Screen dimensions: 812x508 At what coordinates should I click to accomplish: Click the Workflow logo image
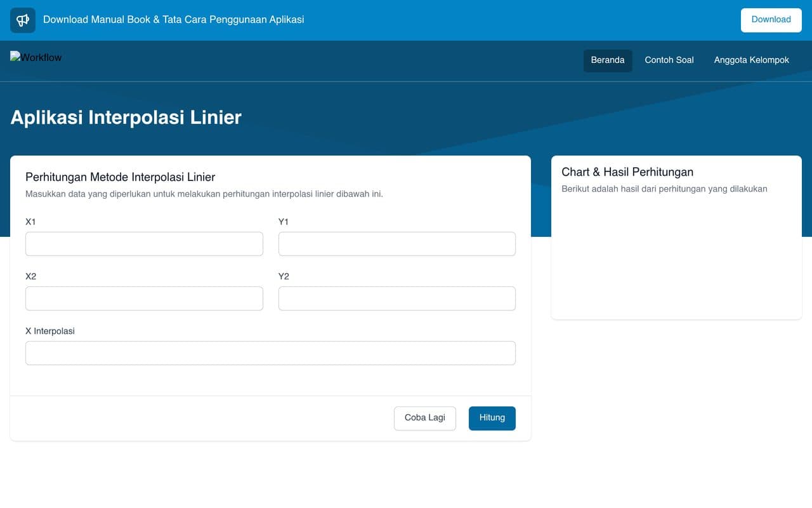(x=36, y=57)
